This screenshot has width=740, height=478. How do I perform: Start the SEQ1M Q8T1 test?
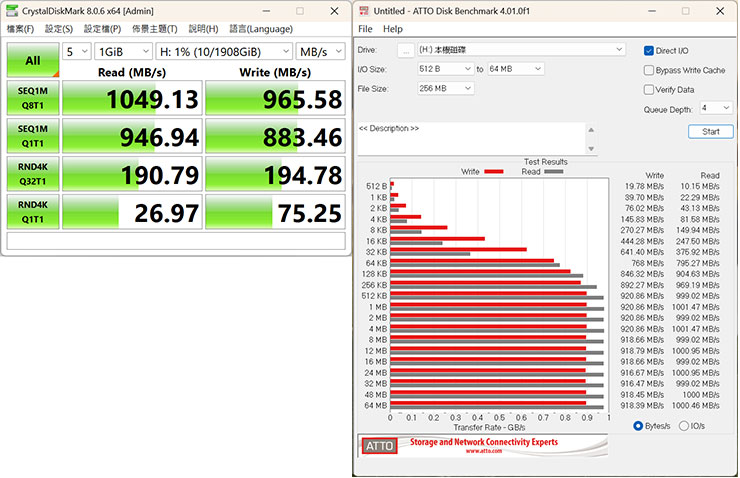pyautogui.click(x=33, y=98)
